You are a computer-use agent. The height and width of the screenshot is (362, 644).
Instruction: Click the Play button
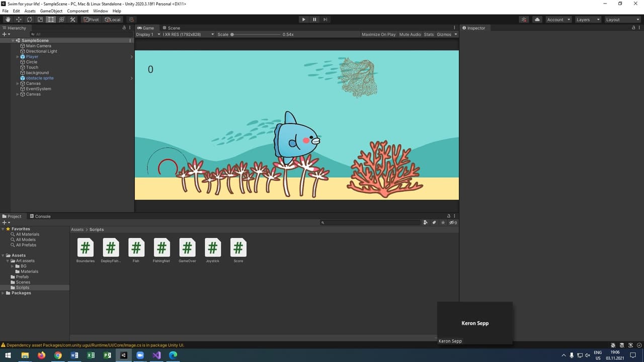[303, 20]
